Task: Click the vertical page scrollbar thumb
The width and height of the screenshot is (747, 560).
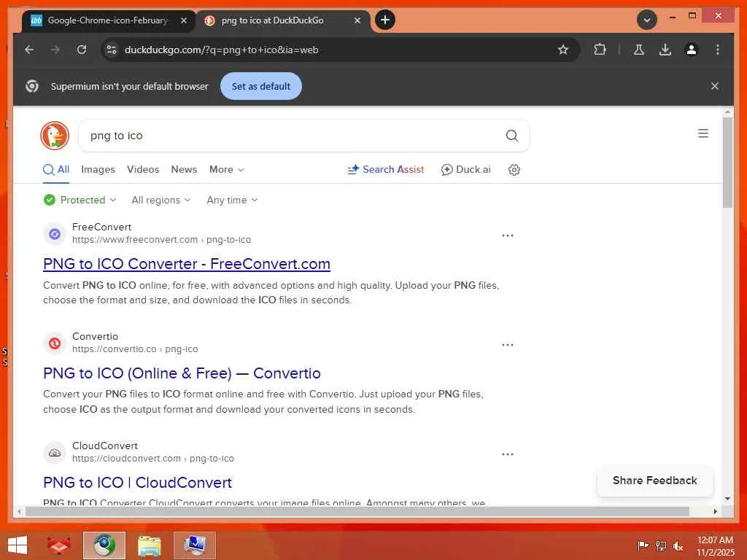Action: [x=727, y=162]
